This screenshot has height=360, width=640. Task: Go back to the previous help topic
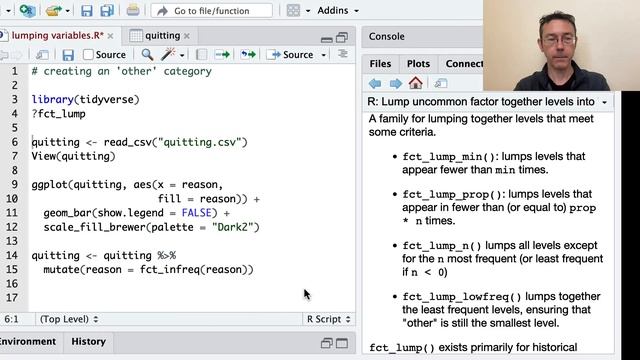click(375, 84)
